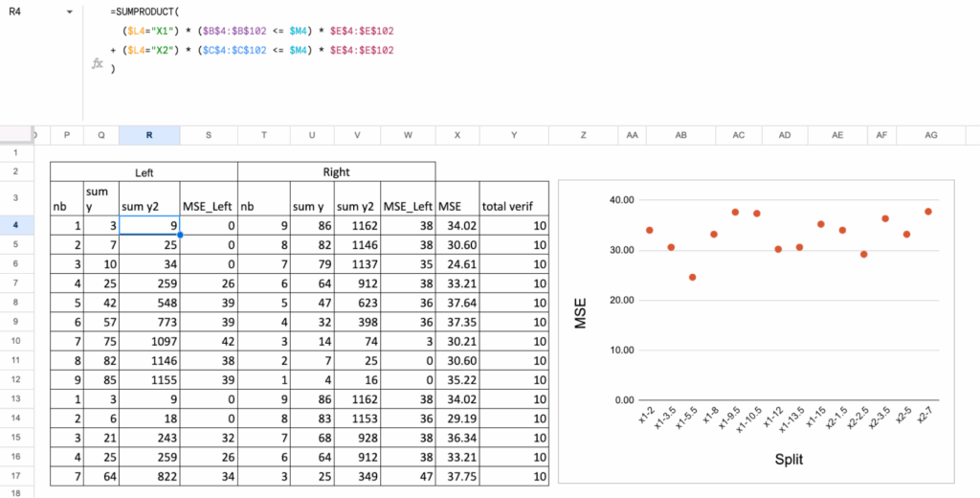980x498 pixels.
Task: Click the lowest data point above x1-5.5
Action: click(693, 277)
